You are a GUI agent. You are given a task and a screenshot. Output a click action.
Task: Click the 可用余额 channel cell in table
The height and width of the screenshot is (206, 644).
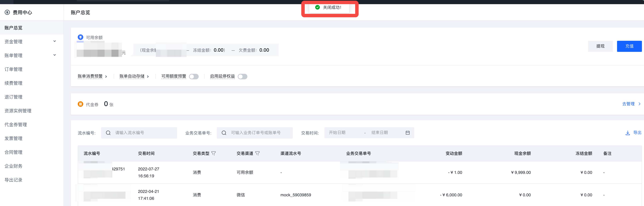[x=245, y=172]
